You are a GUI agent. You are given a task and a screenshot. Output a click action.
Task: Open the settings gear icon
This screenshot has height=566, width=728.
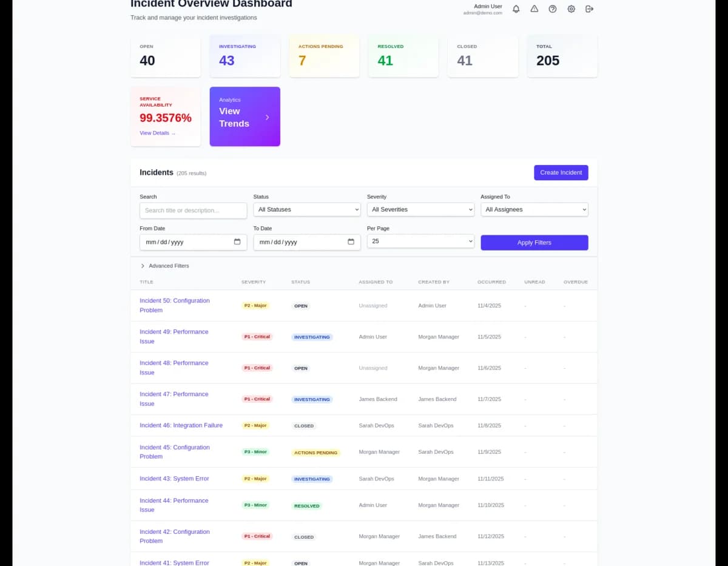coord(571,8)
